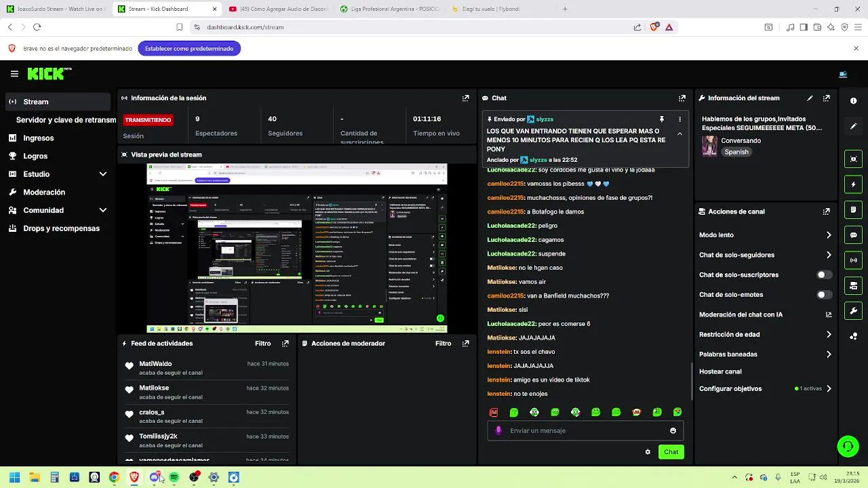The image size is (868, 488).
Task: Click the lightning bolt icon in the right sidebar
Action: point(853,184)
